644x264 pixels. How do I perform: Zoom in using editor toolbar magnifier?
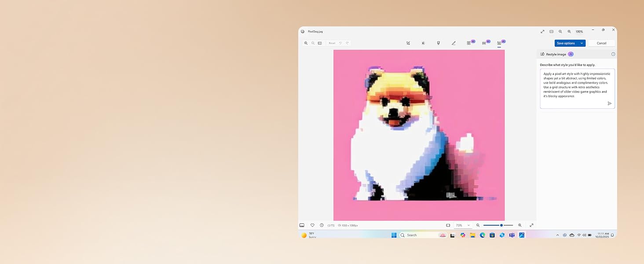click(x=306, y=43)
